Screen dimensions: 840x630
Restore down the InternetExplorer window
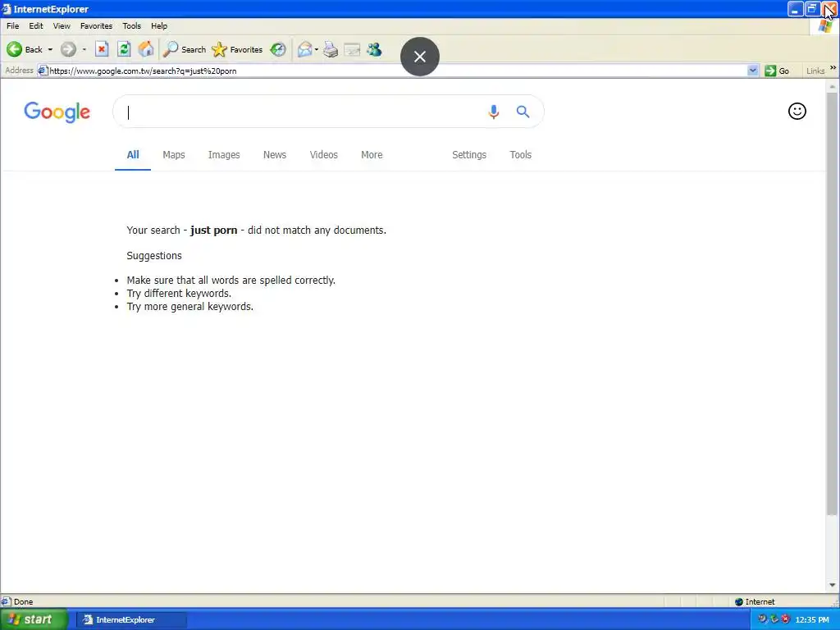click(x=812, y=9)
